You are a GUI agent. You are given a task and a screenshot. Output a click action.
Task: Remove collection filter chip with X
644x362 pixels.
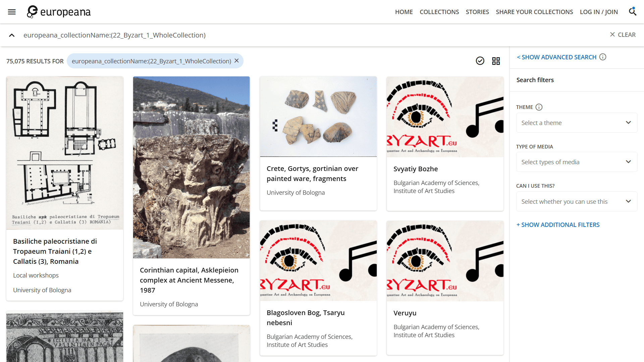point(237,61)
